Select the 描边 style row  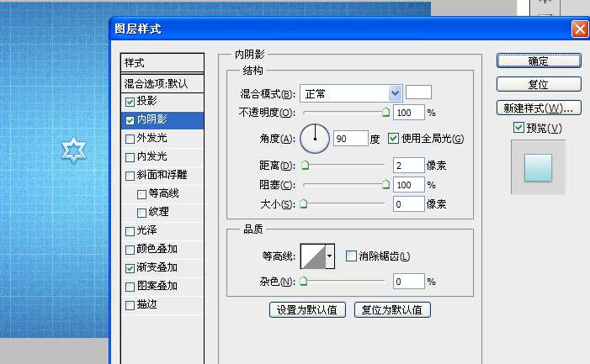click(162, 305)
